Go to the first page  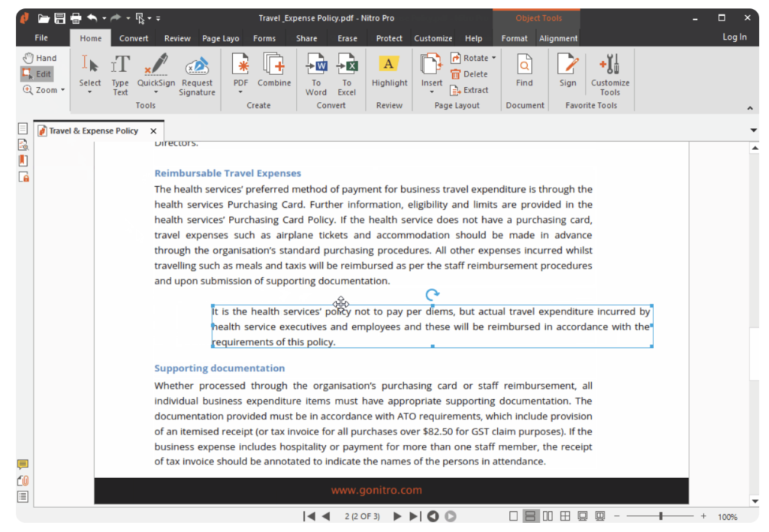309,516
